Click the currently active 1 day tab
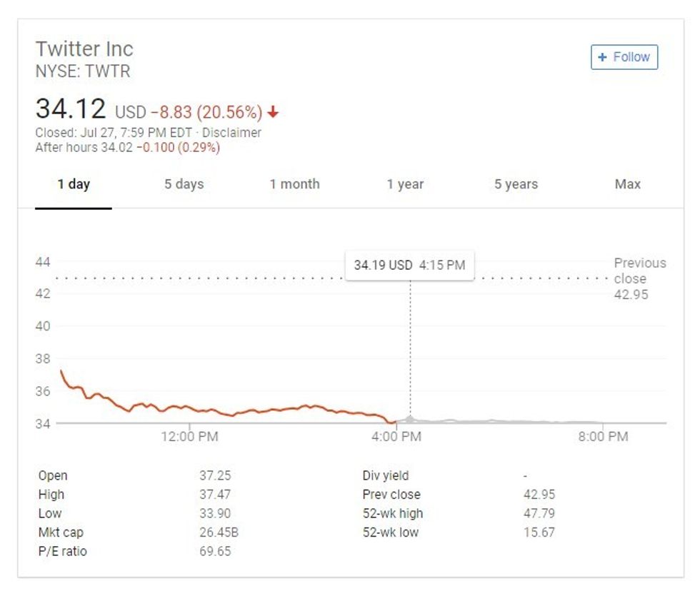700x591 pixels. click(74, 184)
